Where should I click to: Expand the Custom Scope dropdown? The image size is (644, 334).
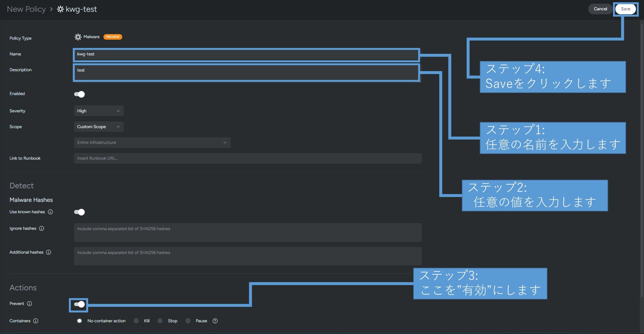point(99,127)
